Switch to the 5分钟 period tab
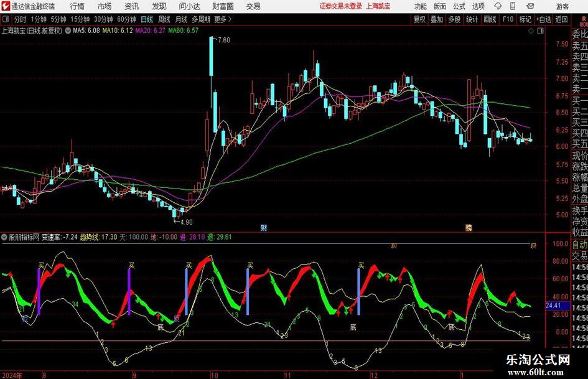 58,19
